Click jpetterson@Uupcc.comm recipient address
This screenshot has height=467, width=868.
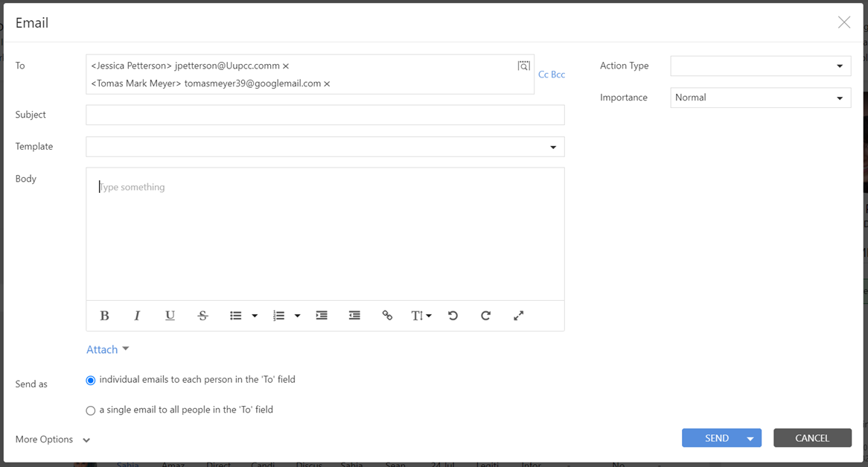[227, 66]
